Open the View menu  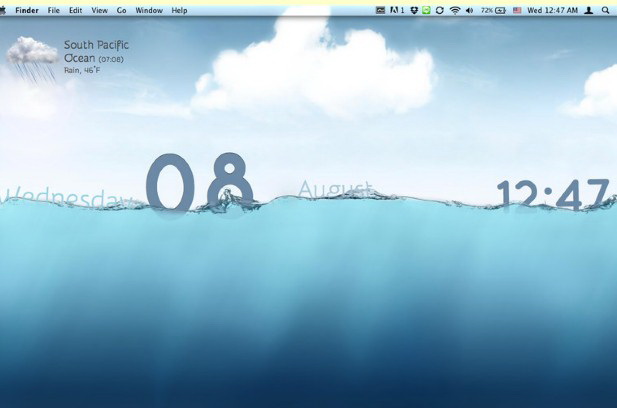(99, 9)
